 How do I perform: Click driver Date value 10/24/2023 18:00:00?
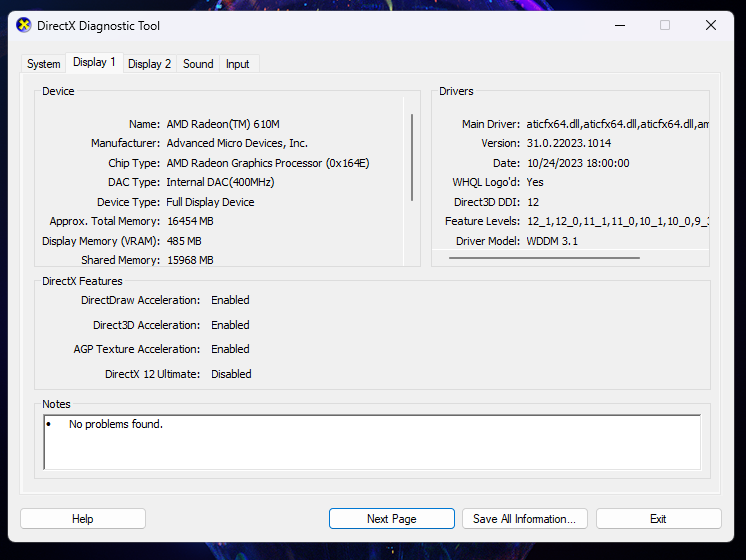coord(578,163)
